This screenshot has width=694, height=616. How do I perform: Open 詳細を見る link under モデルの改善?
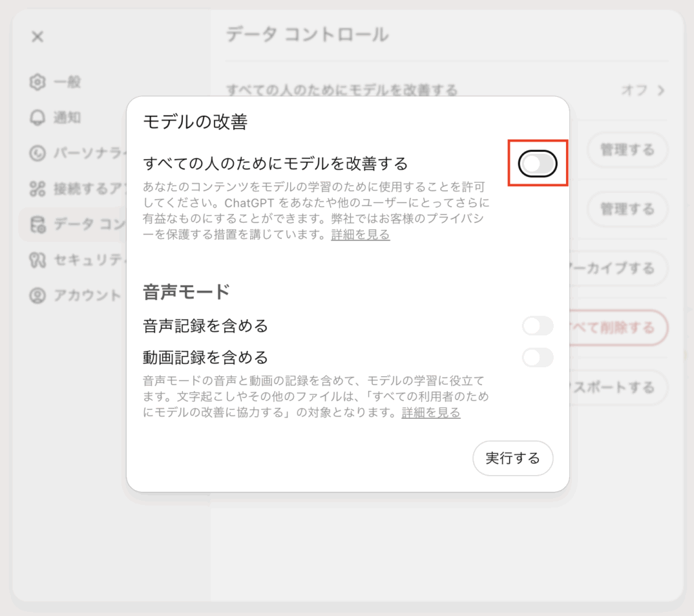[360, 235]
